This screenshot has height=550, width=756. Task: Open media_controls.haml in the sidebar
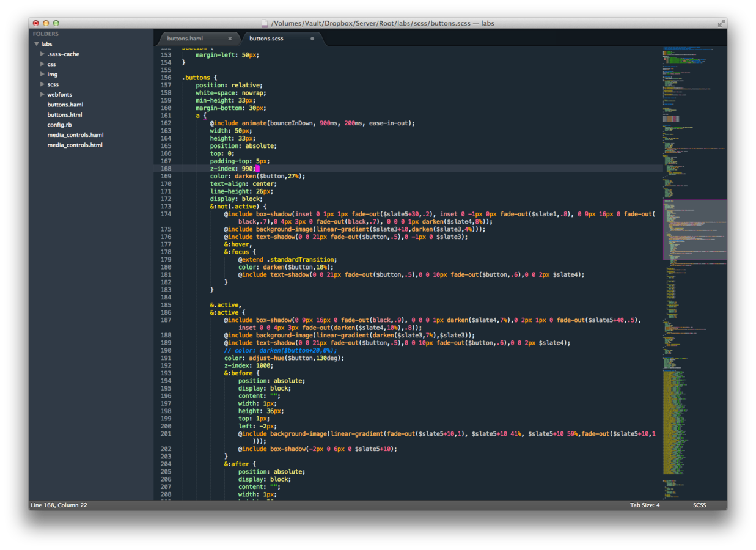[75, 135]
